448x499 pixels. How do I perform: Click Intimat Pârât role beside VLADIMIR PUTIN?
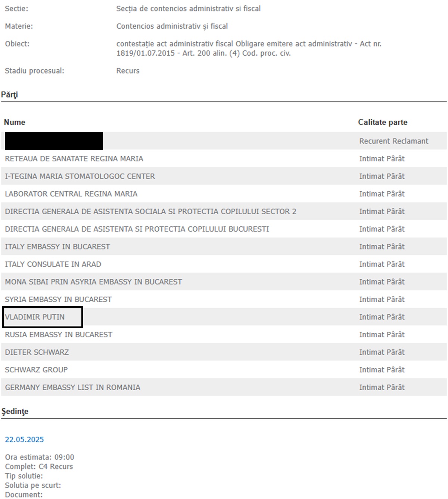point(382,317)
